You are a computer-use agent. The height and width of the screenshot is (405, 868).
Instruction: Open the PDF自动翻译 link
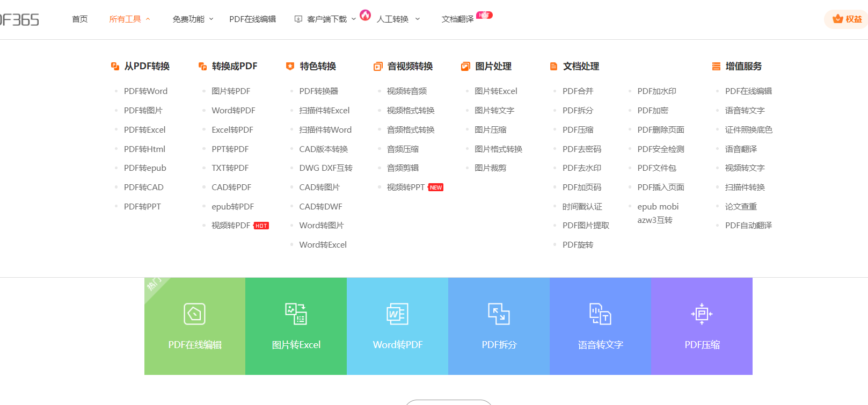click(x=748, y=226)
